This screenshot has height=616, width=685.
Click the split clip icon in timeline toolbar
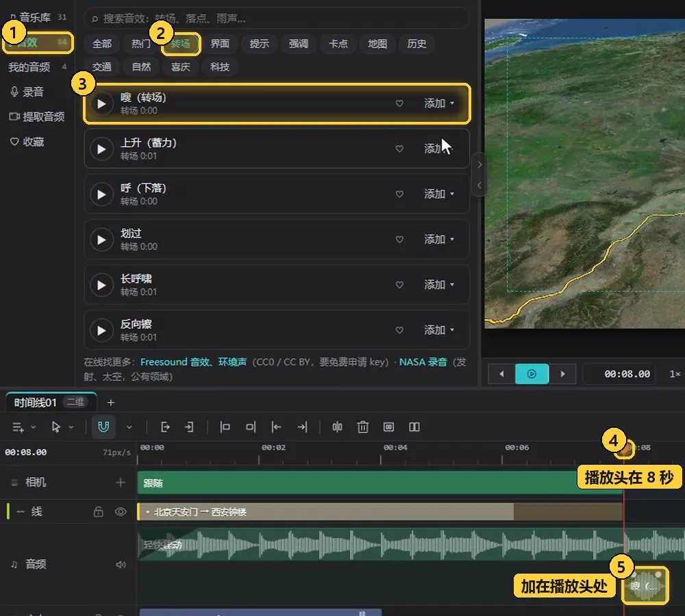point(337,427)
